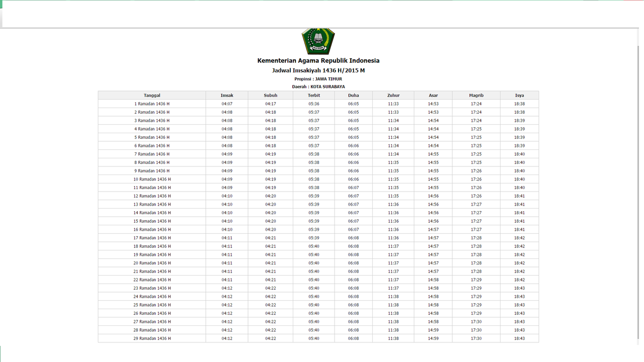Click Magrib time 17:25 for 4 Ramadan
The width and height of the screenshot is (644, 362).
[x=476, y=129]
